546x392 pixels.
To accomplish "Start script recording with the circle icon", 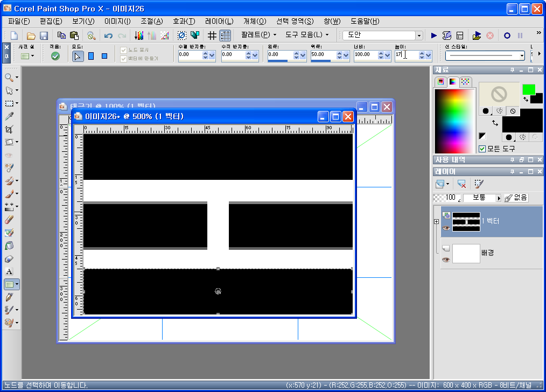I will point(507,35).
